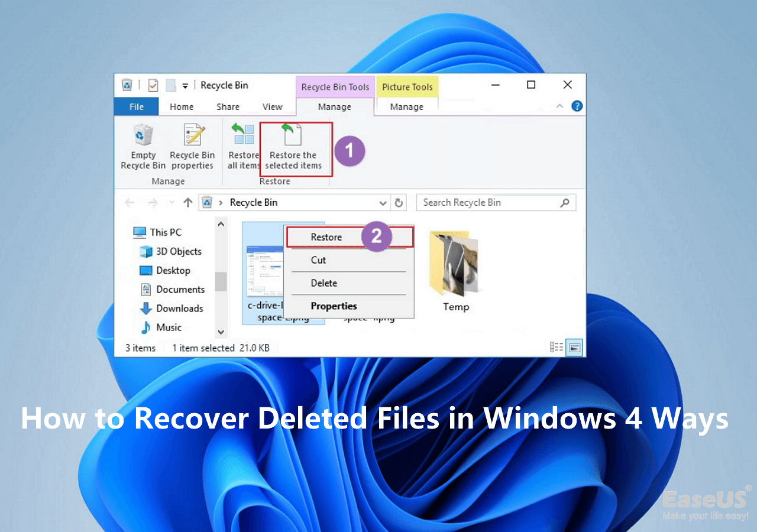The height and width of the screenshot is (532, 757).
Task: Click the Search Recycle Bin box
Action: [496, 202]
